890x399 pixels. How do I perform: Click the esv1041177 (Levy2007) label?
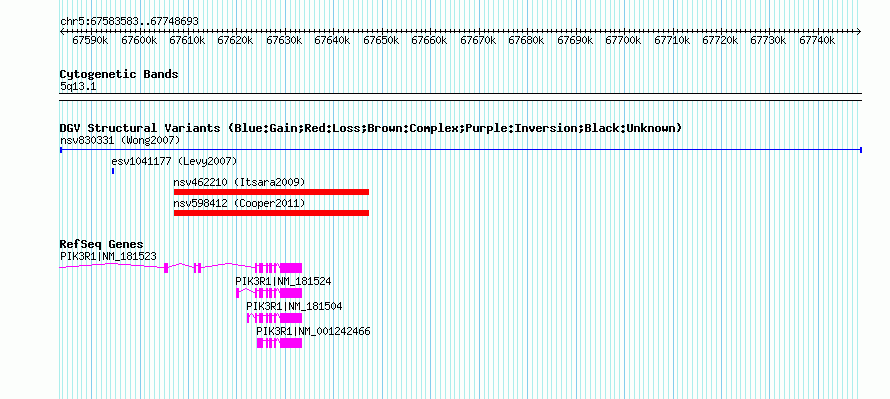pos(174,161)
